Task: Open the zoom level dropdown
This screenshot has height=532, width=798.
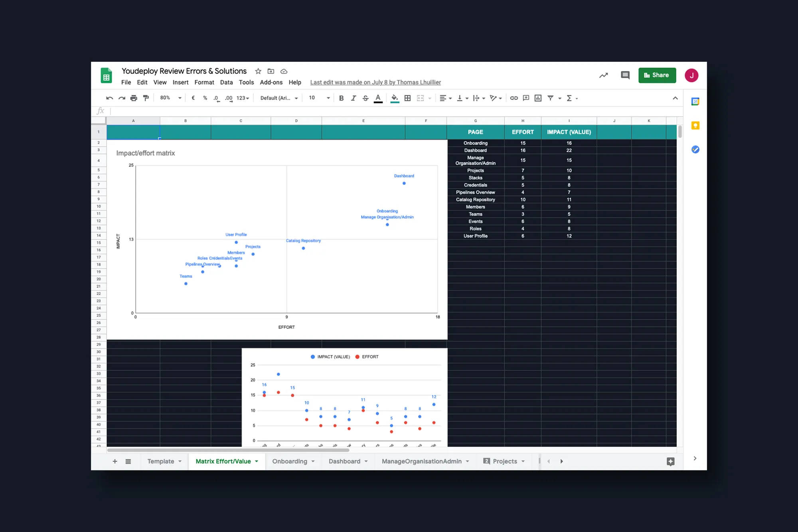Action: click(x=171, y=98)
